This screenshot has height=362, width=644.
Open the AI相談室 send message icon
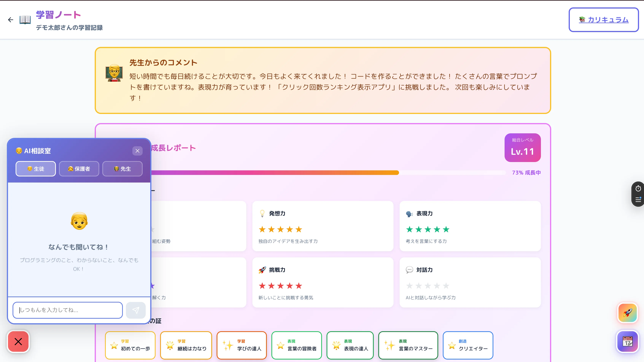tap(136, 310)
